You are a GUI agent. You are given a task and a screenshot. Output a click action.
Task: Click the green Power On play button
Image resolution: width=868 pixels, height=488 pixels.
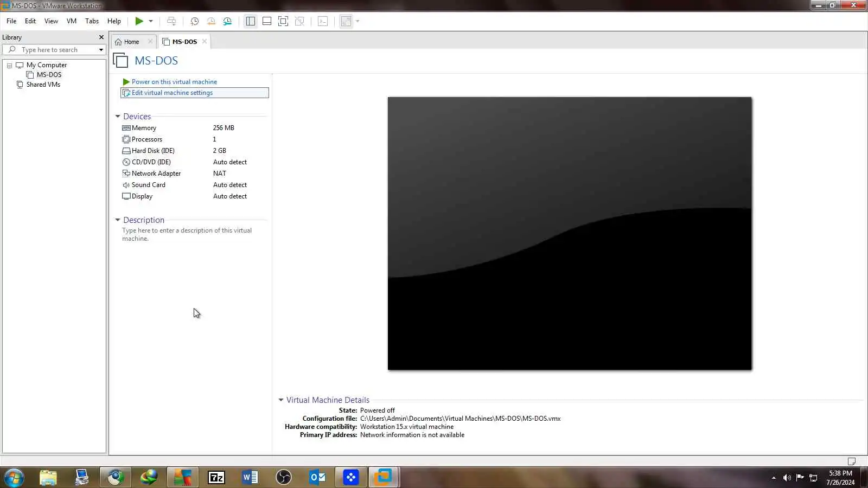coord(139,21)
